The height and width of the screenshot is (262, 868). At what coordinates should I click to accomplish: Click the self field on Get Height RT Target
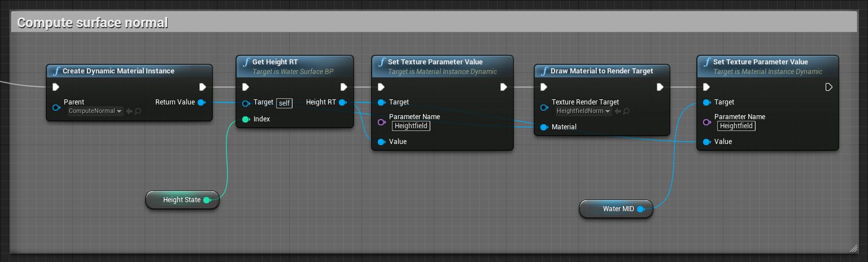click(x=284, y=103)
